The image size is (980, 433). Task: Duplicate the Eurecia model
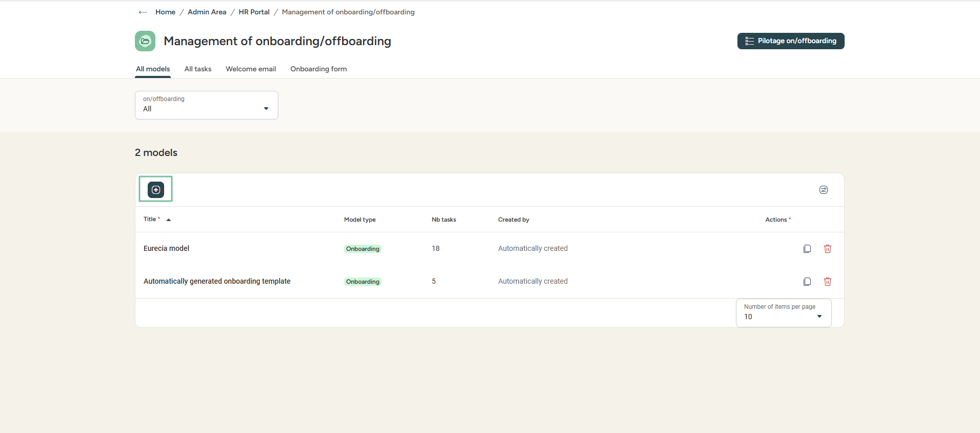[807, 249]
